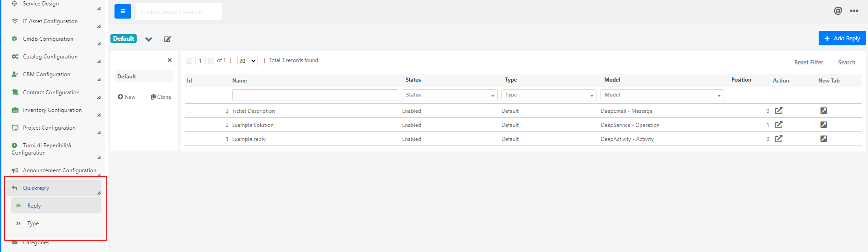
Task: Sort by Name column header
Action: click(239, 81)
